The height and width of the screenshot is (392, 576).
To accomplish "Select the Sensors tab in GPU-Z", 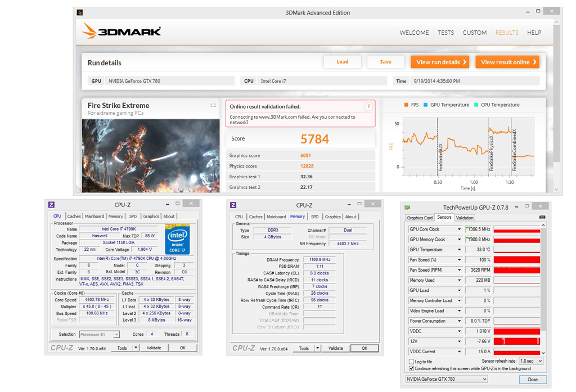I will pos(444,217).
